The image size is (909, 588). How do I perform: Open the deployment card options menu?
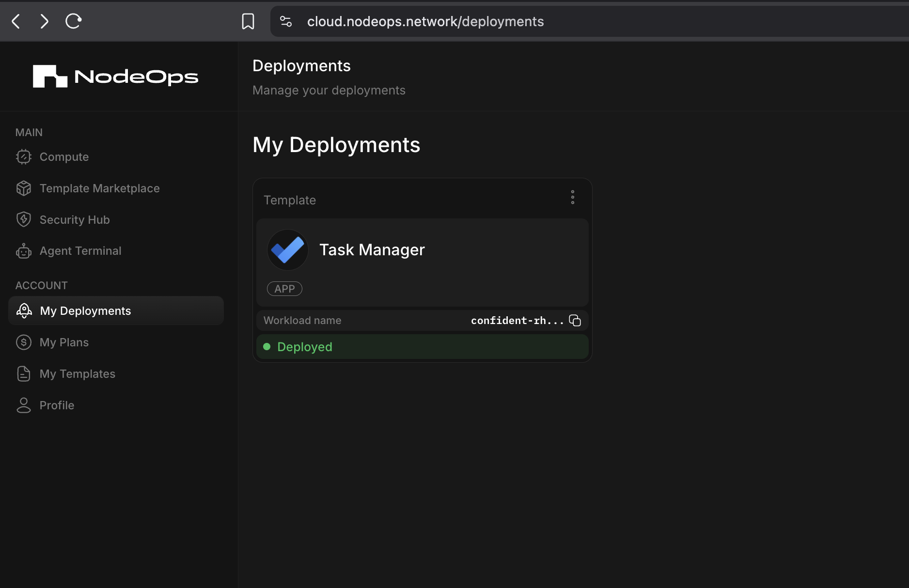click(572, 197)
